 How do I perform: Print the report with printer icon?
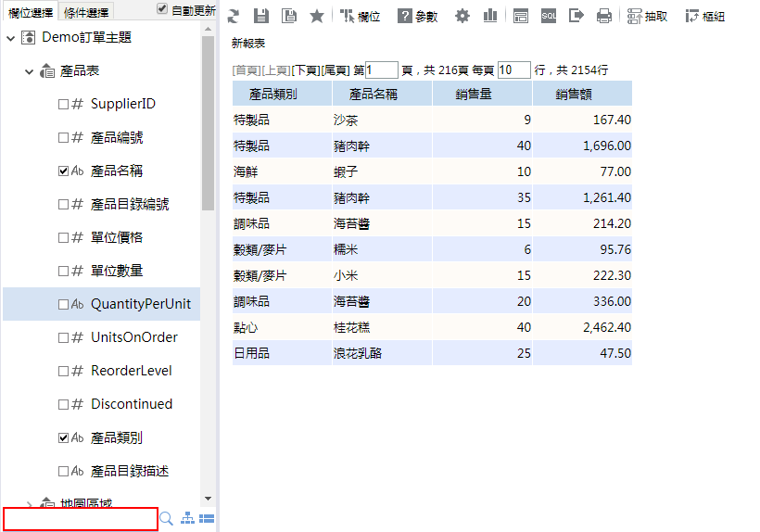[x=604, y=16]
